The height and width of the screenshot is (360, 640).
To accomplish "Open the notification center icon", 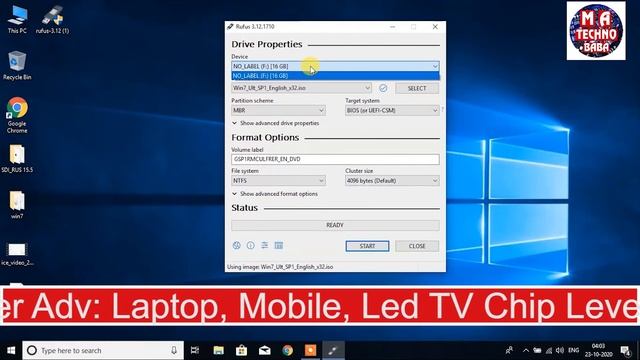I will point(625,350).
